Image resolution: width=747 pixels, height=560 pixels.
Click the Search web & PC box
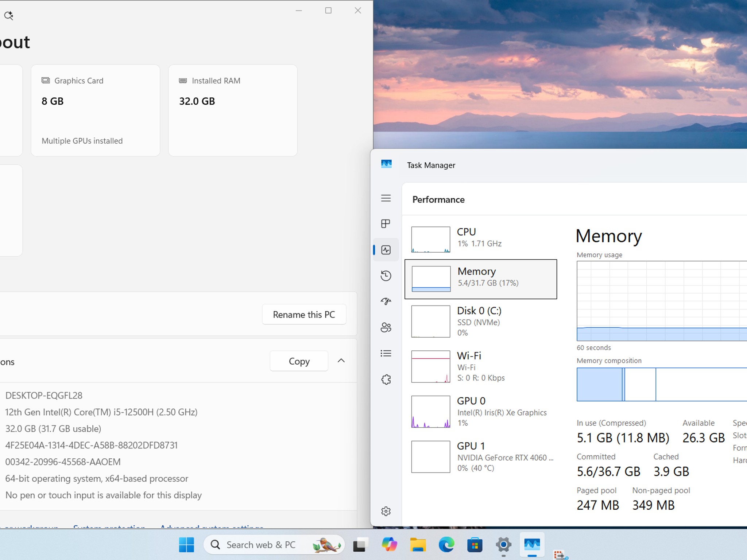[274, 545]
